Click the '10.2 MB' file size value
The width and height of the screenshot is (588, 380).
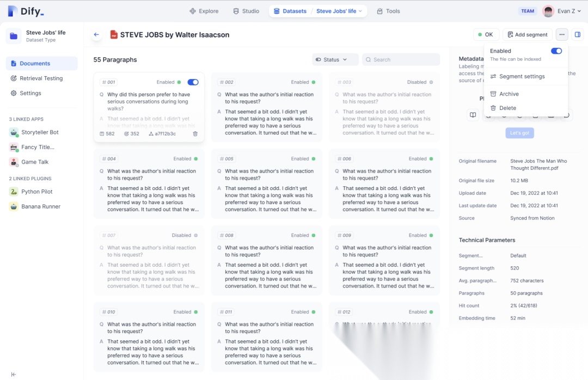click(x=519, y=180)
